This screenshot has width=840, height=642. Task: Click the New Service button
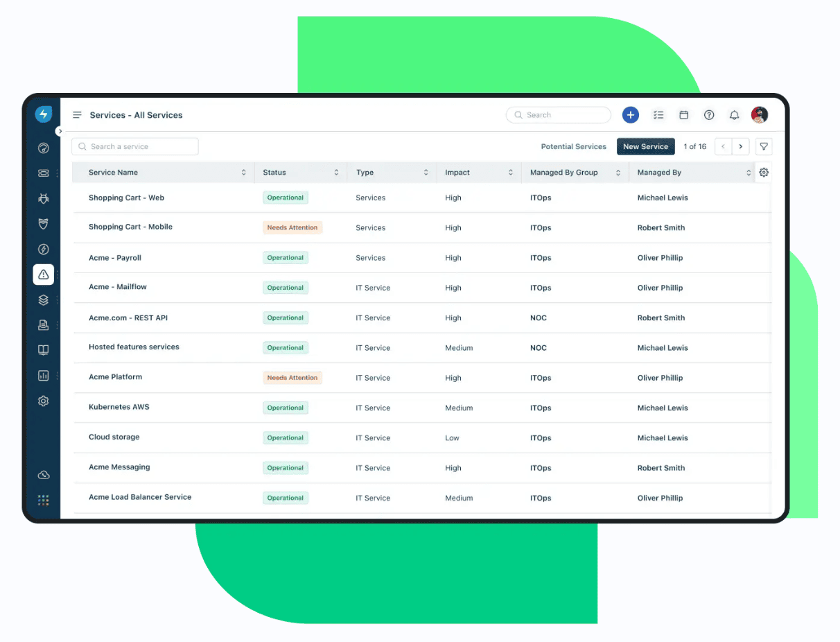point(645,146)
